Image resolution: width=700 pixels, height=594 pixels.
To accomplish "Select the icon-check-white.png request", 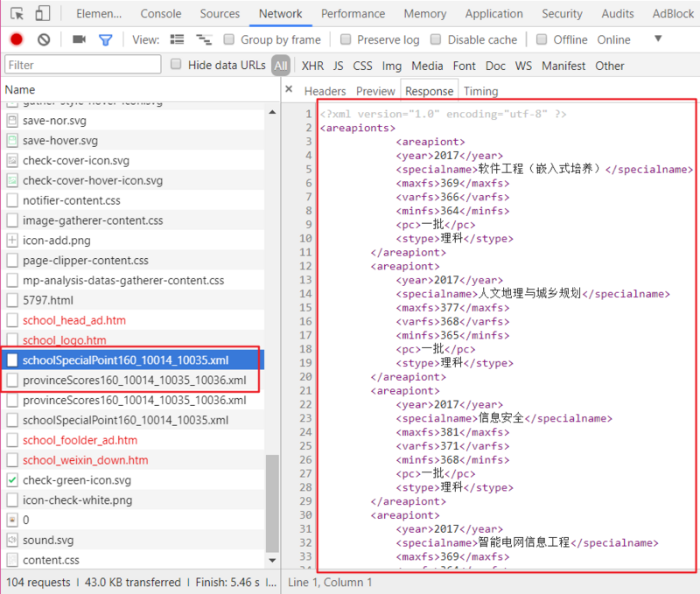I will (x=133, y=500).
